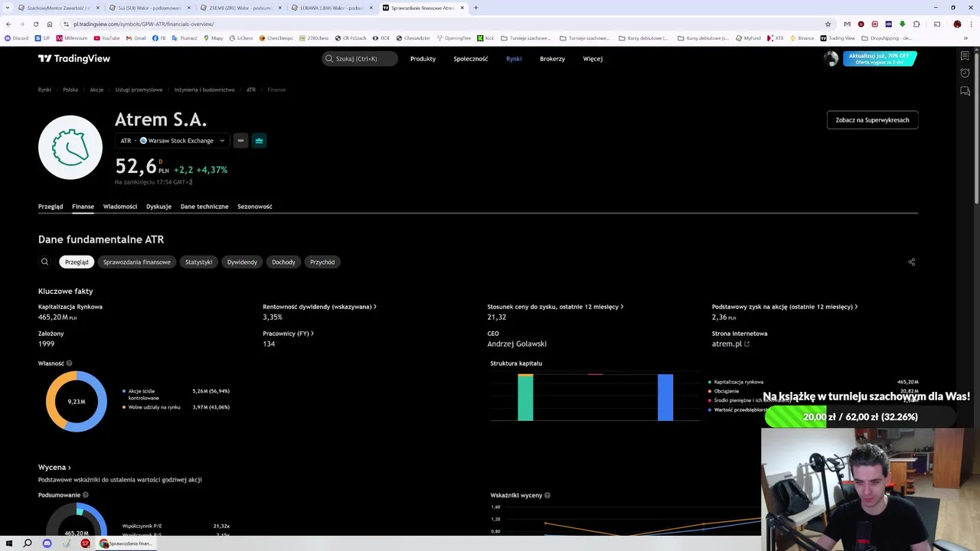
Task: Open the Discord bookmark
Action: click(16, 37)
